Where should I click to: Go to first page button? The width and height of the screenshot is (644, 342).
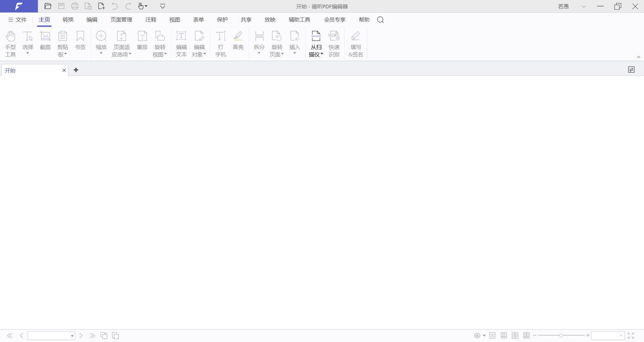[10, 336]
